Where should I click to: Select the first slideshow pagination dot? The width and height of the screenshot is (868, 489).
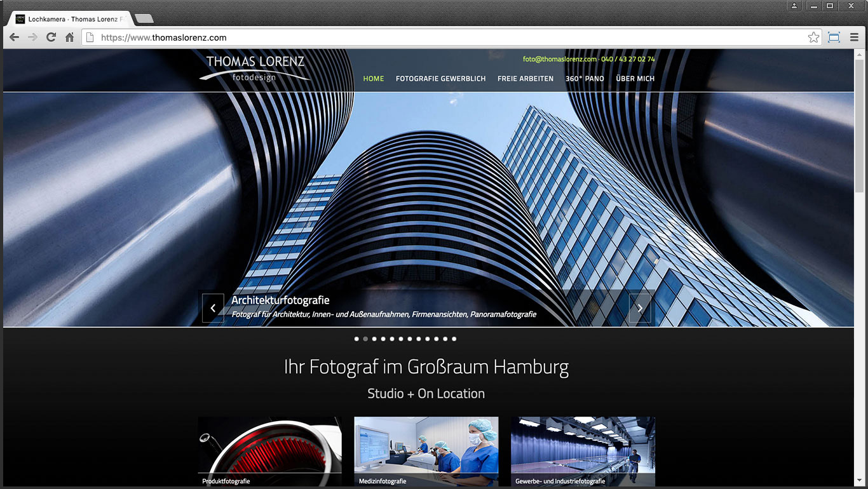click(356, 339)
